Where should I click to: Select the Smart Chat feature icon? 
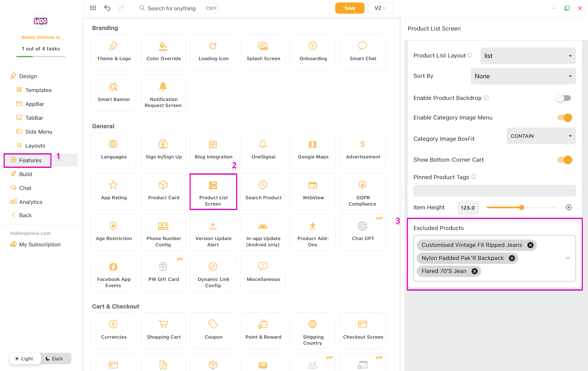[x=362, y=46]
